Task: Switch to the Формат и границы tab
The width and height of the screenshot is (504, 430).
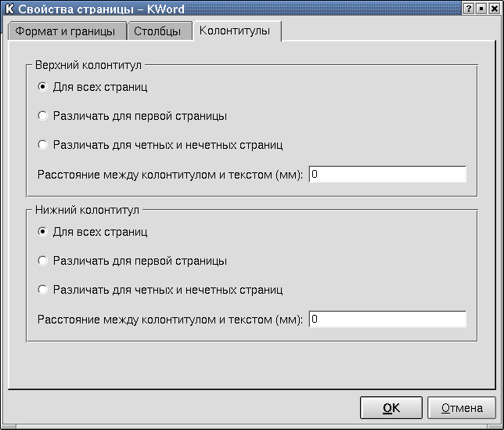Action: click(66, 31)
